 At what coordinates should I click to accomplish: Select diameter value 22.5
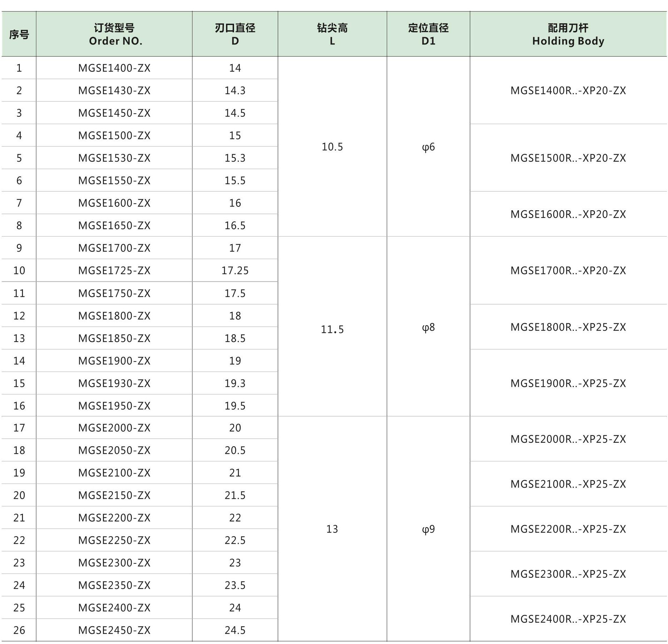[x=235, y=540]
